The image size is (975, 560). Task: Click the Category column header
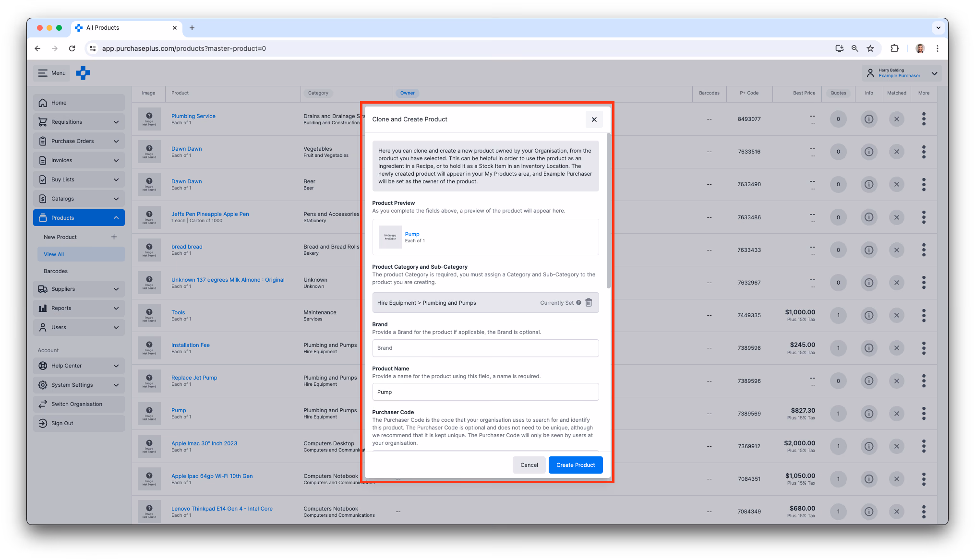tap(318, 93)
